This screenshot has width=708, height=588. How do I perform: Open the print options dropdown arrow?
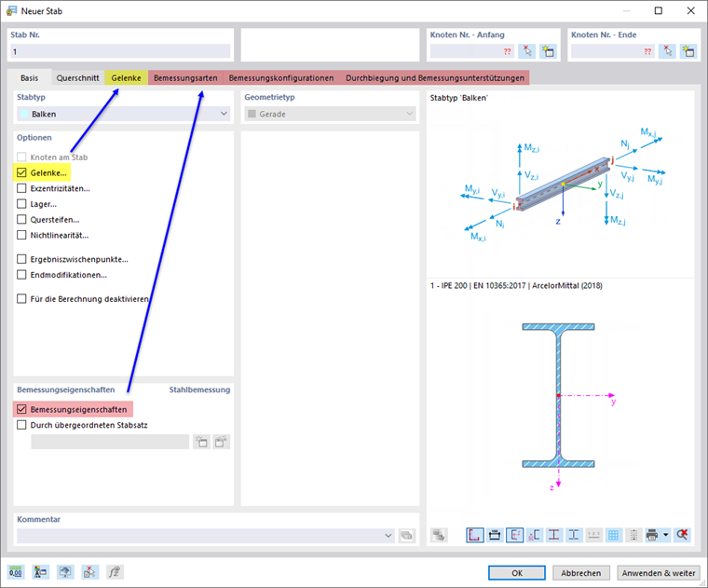[x=666, y=535]
